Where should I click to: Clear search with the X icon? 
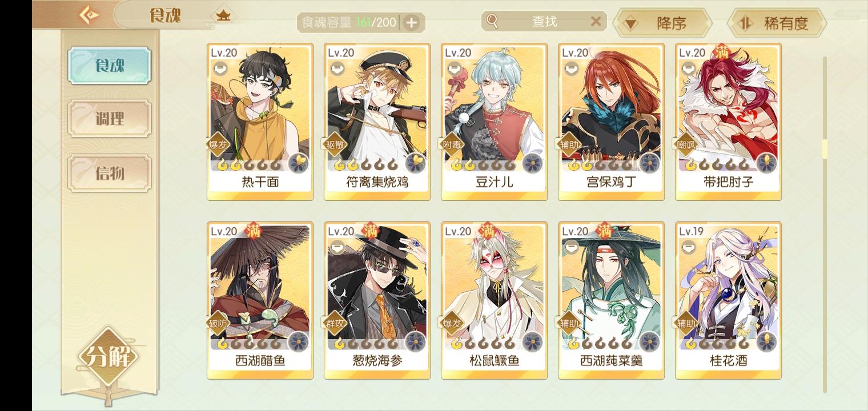596,22
